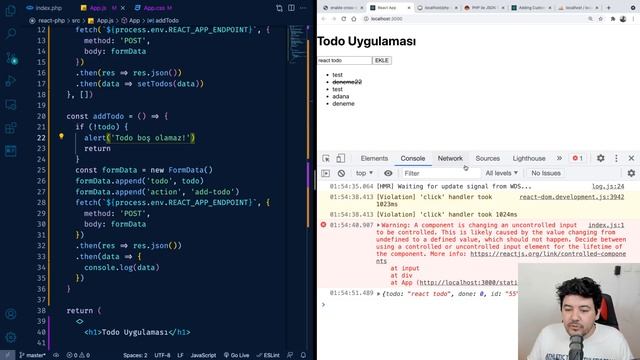Toggle the console sidebar panel
640x360 pixels.
pos(326,173)
